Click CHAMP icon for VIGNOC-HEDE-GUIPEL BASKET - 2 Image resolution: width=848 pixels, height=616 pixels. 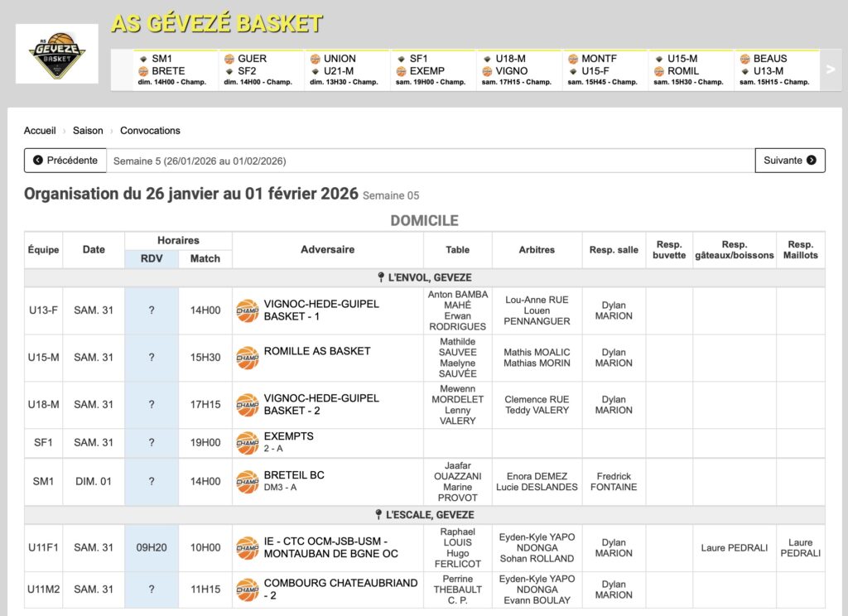point(247,405)
